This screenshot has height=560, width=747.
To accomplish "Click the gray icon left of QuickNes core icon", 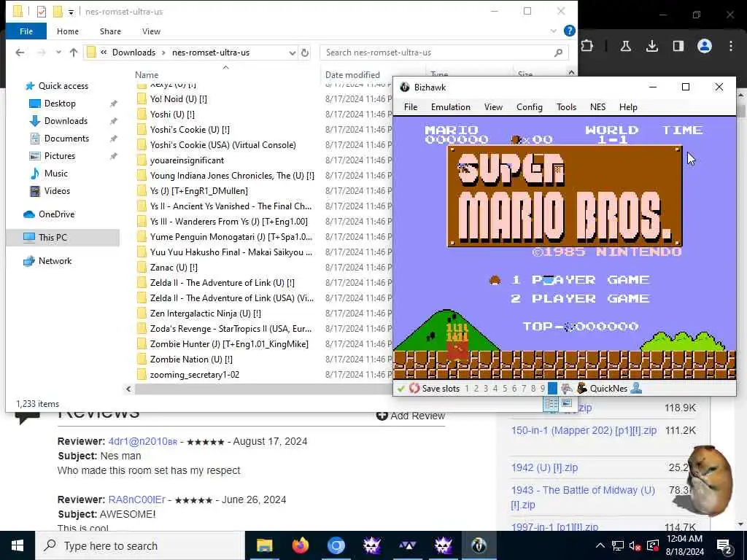I will point(566,389).
